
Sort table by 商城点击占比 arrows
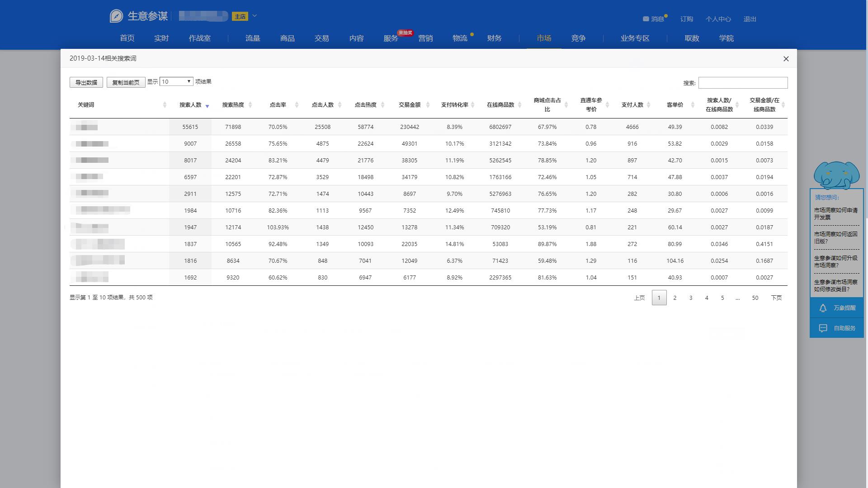click(x=566, y=105)
